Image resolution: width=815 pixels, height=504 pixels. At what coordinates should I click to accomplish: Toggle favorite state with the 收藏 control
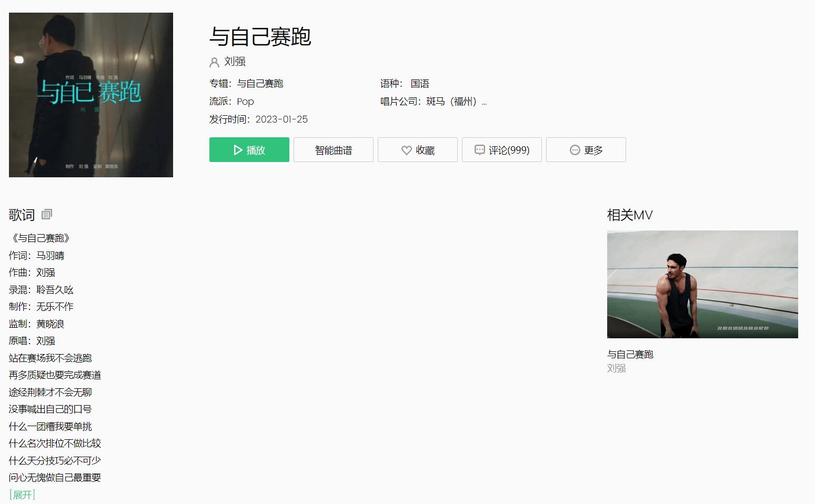pyautogui.click(x=417, y=150)
